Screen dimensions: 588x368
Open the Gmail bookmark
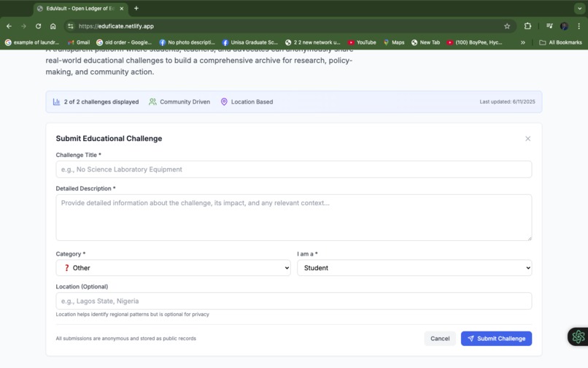pos(79,42)
